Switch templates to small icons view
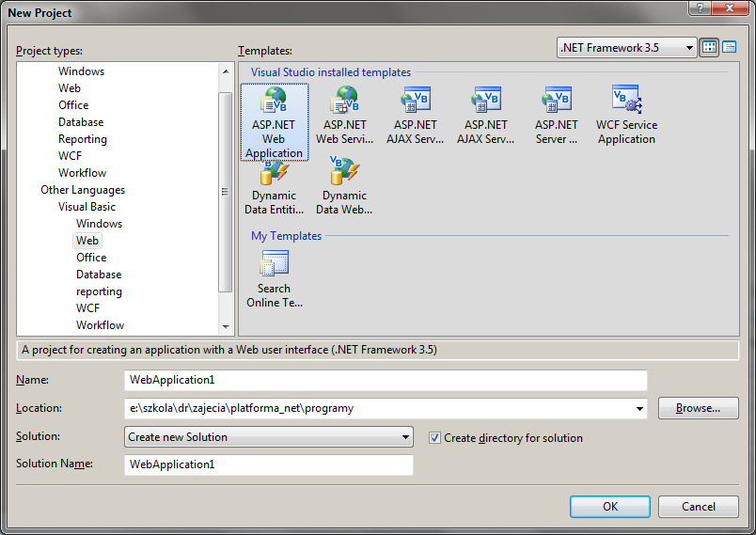This screenshot has height=535, width=756. pos(729,47)
